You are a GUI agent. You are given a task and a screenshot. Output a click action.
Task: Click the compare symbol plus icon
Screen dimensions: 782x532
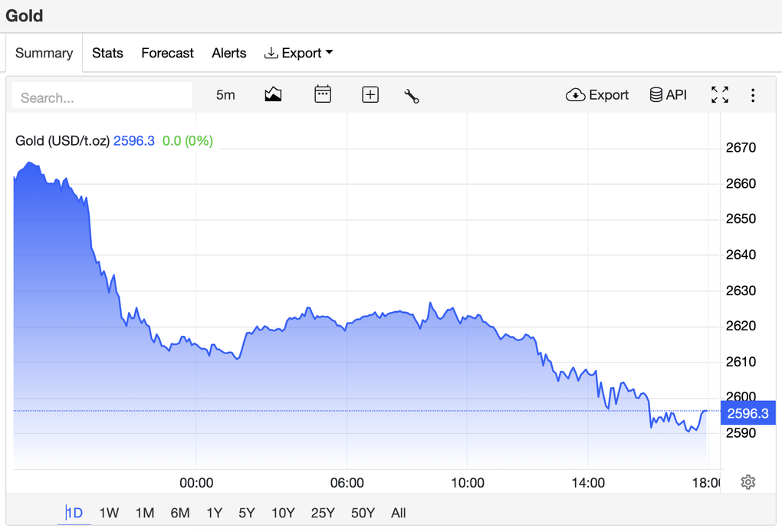[x=370, y=94]
